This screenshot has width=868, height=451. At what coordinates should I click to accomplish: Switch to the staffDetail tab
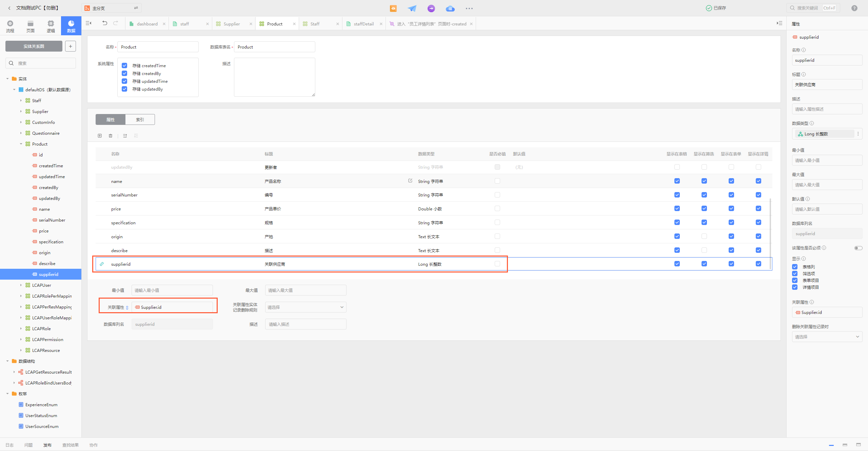[363, 24]
